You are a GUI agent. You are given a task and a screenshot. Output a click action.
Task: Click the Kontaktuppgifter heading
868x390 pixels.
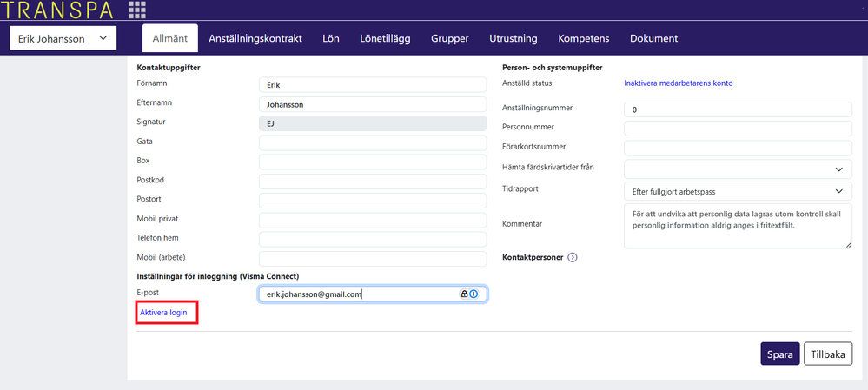click(x=169, y=68)
